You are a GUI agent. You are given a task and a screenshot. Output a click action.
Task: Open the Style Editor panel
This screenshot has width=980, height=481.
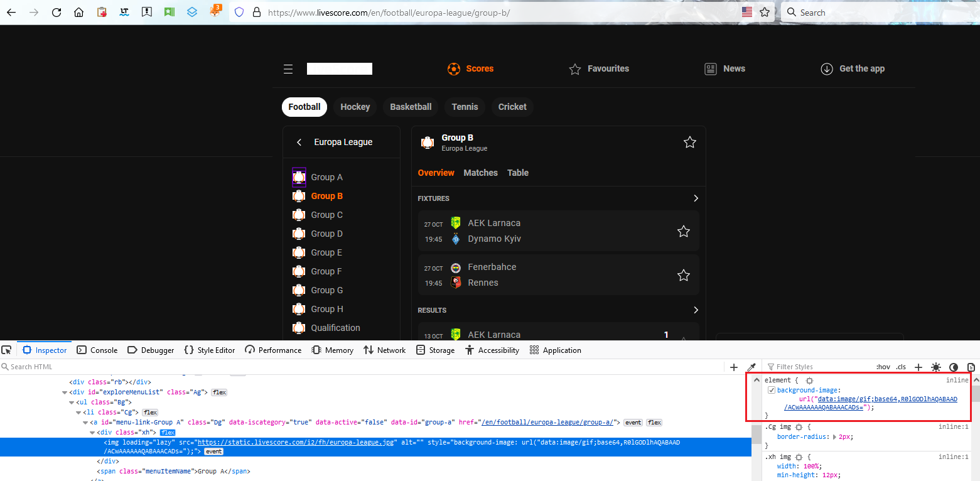(209, 350)
